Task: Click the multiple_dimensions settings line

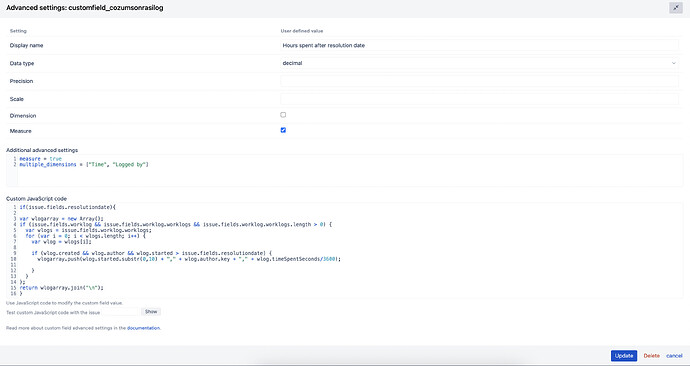Action: [84, 165]
